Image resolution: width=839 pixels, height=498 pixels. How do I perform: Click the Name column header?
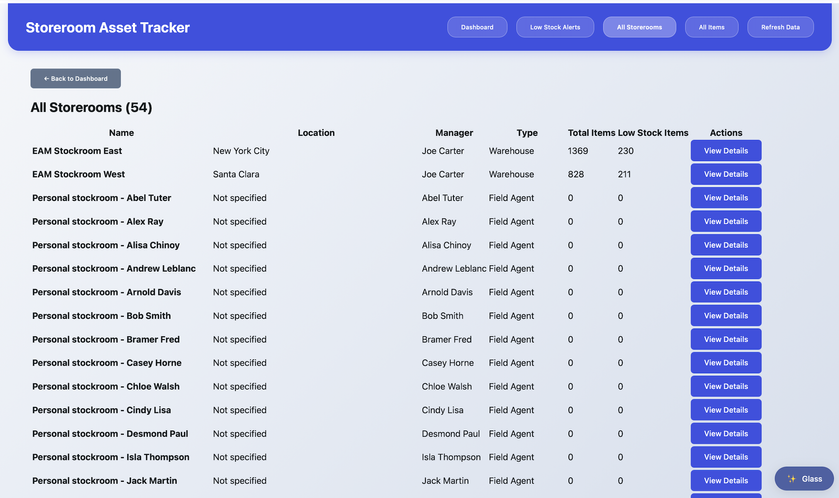(121, 133)
